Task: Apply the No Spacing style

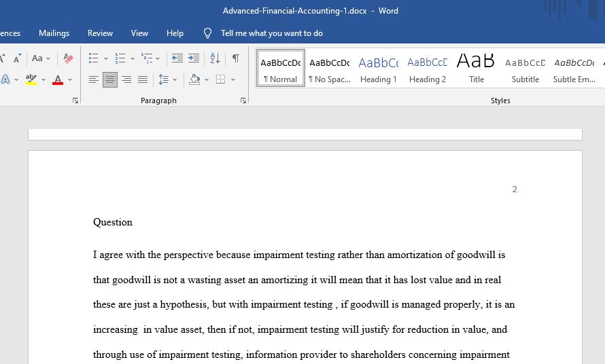Action: tap(330, 68)
